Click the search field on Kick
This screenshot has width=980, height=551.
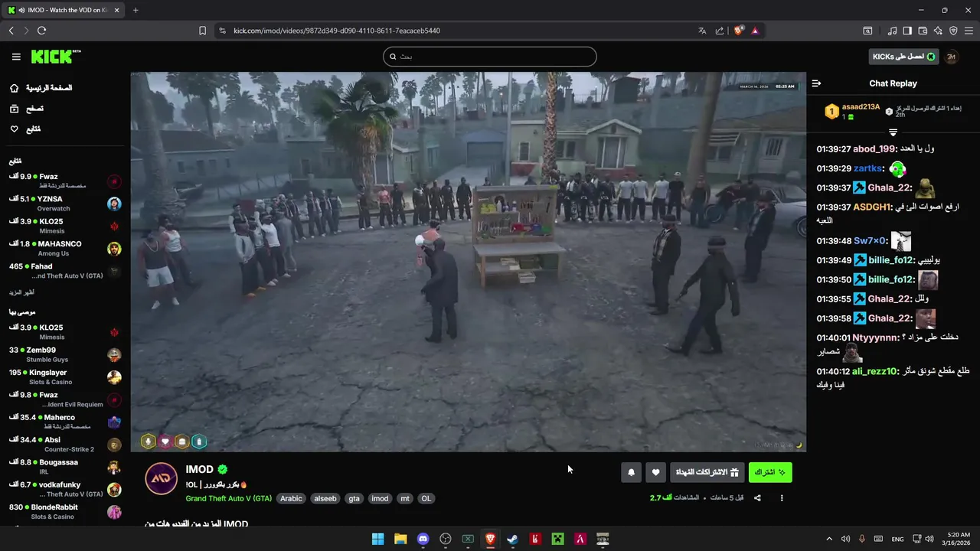[x=490, y=57]
